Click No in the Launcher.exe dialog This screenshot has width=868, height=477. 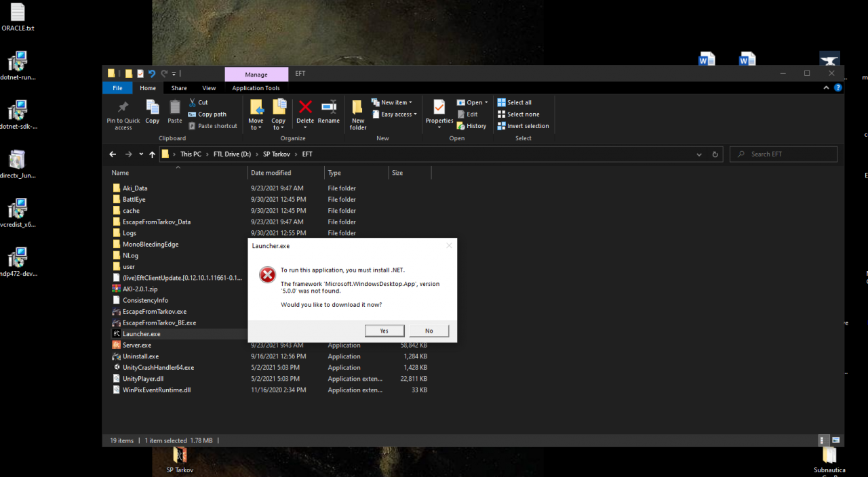(429, 331)
